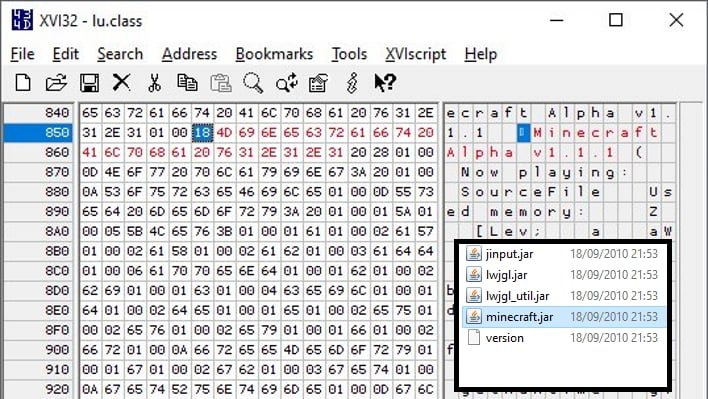Click the jar icon beside lwjgl_util.jar
The width and height of the screenshot is (708, 399).
point(474,296)
